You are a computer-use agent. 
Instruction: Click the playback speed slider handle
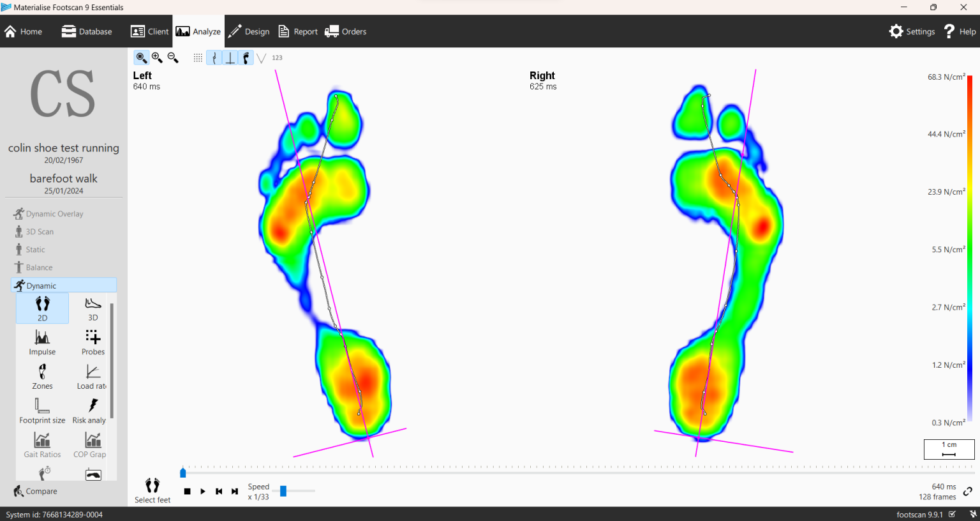pyautogui.click(x=283, y=491)
